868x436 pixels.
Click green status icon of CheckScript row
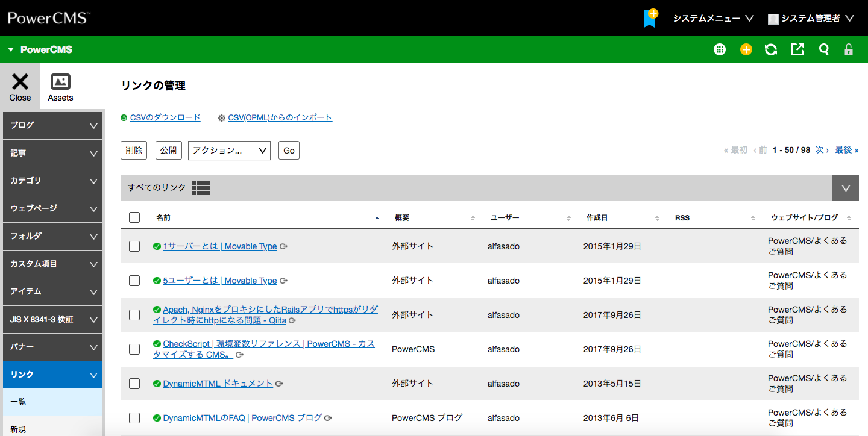157,344
